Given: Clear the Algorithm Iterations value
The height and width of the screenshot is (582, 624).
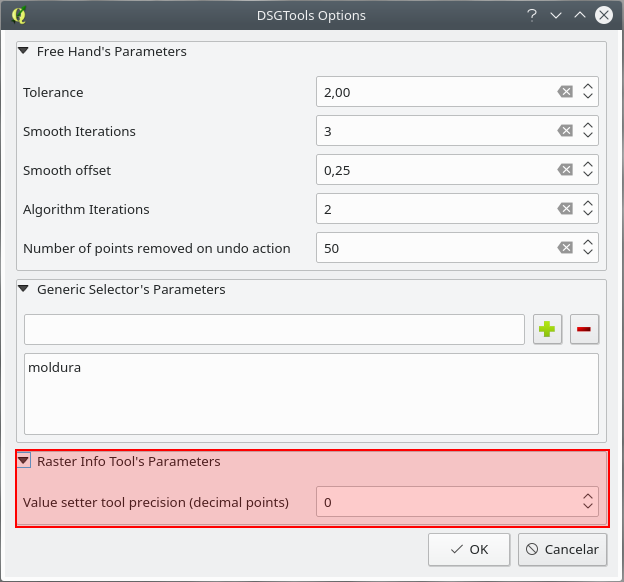Looking at the screenshot, I should click(565, 209).
